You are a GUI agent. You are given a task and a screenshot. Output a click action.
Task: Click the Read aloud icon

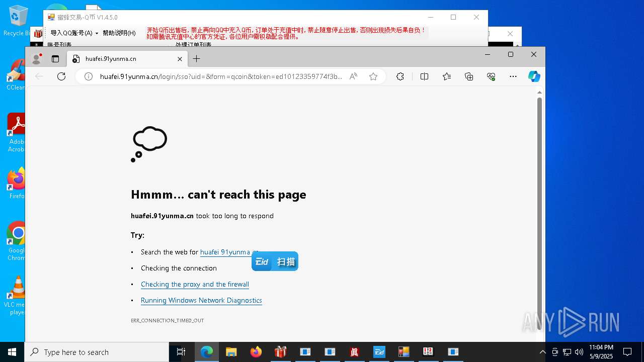tap(353, 76)
